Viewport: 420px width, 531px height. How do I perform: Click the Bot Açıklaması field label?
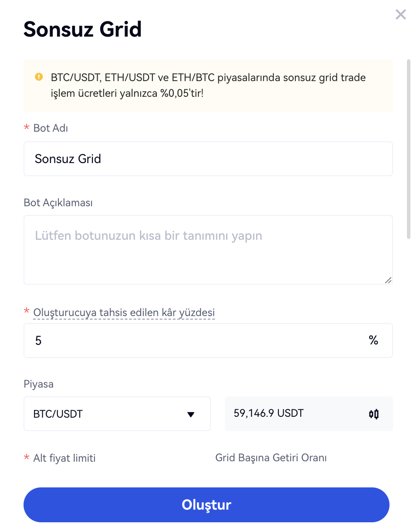pyautogui.click(x=58, y=203)
